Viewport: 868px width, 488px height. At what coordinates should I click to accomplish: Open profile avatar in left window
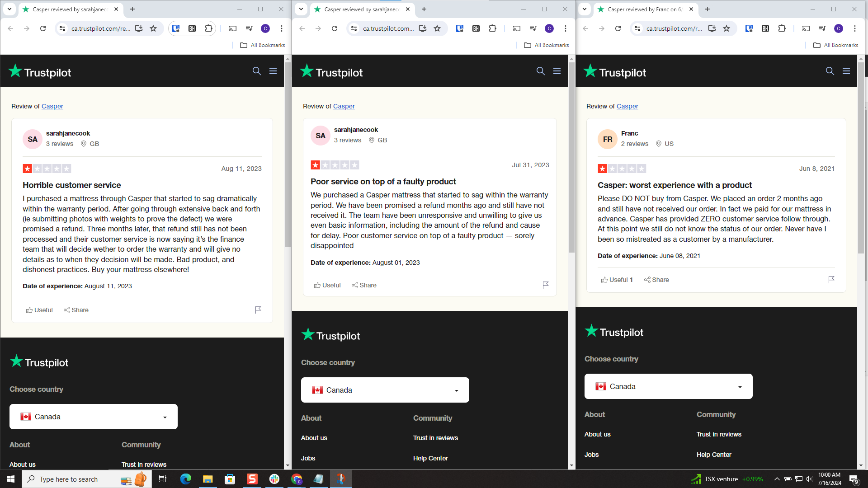tap(265, 28)
